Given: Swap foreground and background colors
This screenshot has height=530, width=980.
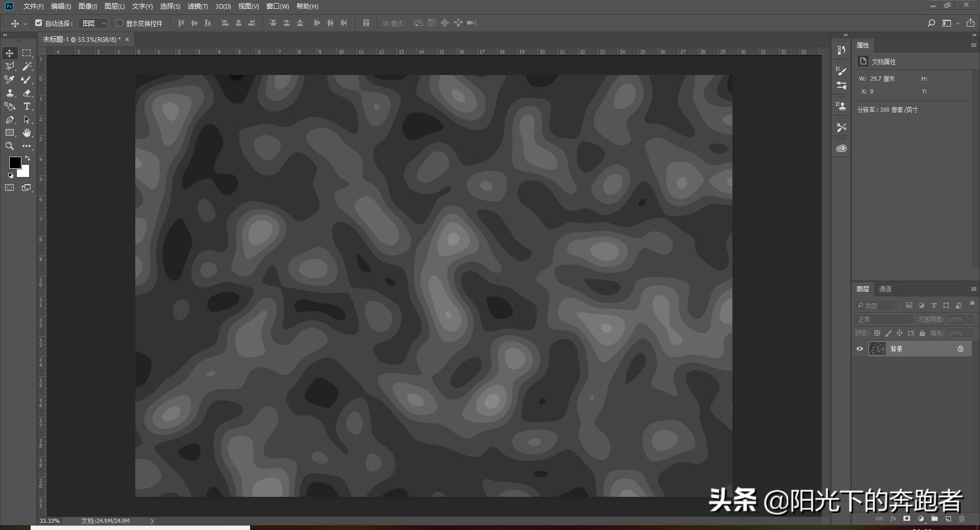Looking at the screenshot, I should 28,158.
